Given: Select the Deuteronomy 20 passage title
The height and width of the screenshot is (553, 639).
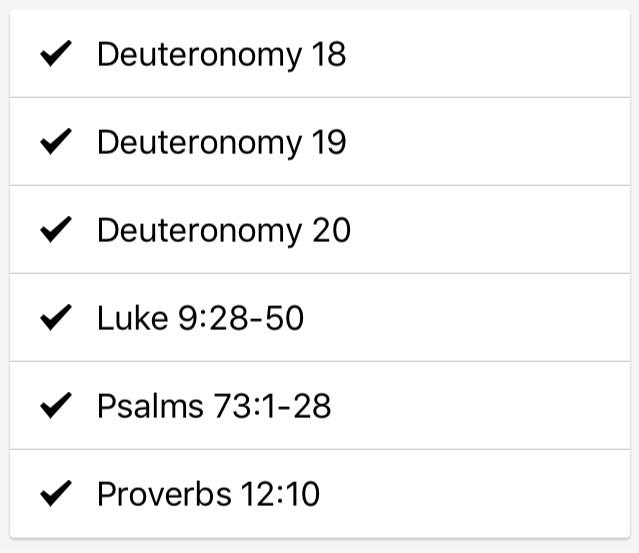Looking at the screenshot, I should click(x=223, y=230).
